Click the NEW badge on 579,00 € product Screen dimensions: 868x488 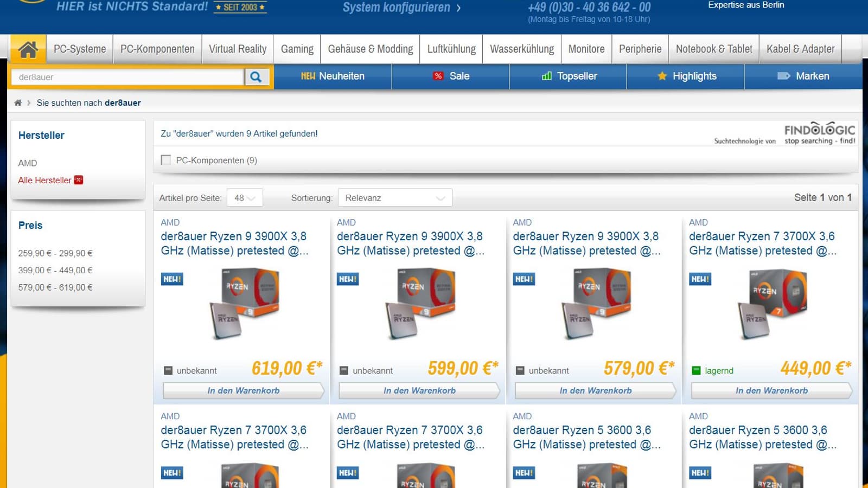click(524, 279)
